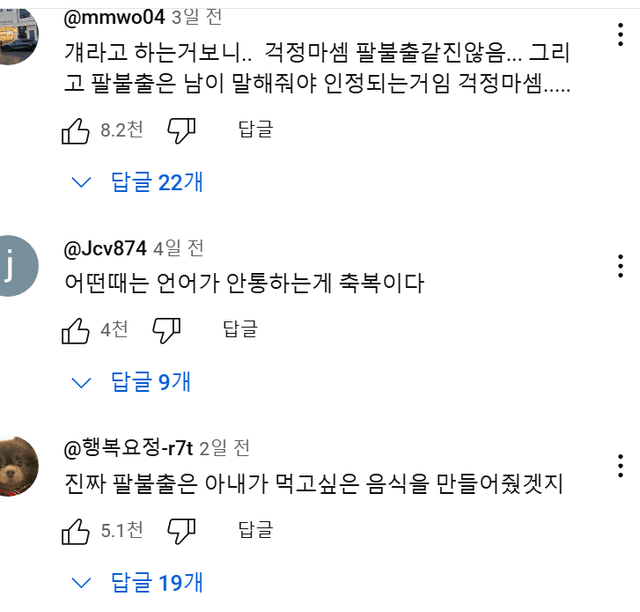Like the @Jcv874 comment
The width and height of the screenshot is (640, 612).
pyautogui.click(x=76, y=330)
